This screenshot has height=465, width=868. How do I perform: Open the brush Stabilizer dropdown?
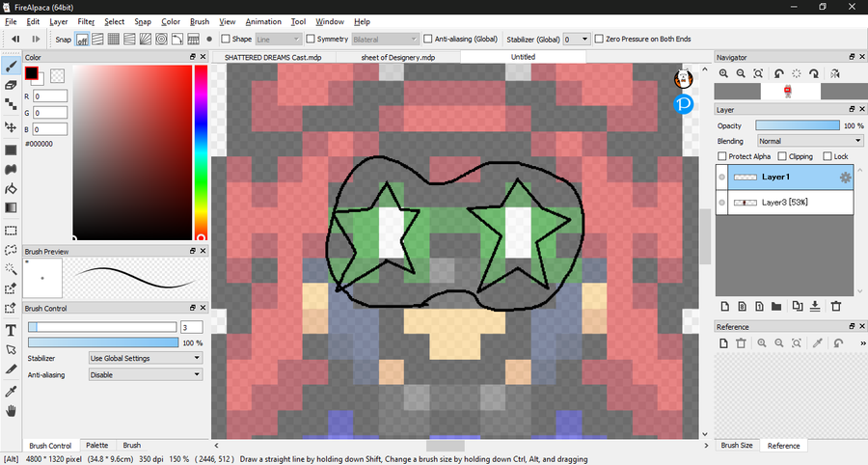[x=146, y=358]
